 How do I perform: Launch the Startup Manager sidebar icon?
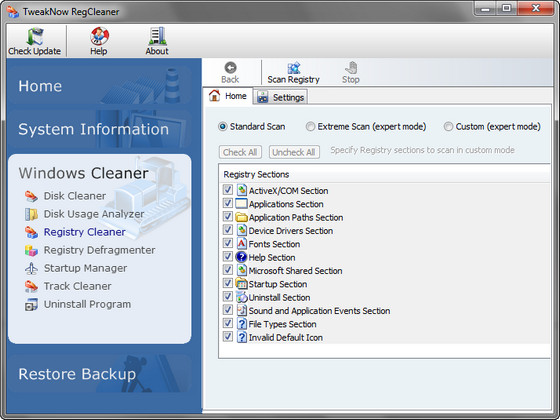point(31,268)
